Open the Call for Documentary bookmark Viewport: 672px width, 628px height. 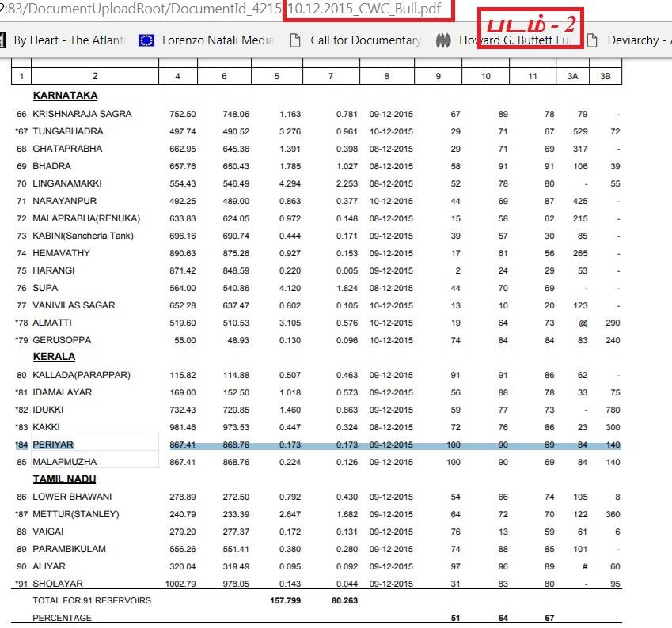pyautogui.click(x=366, y=40)
